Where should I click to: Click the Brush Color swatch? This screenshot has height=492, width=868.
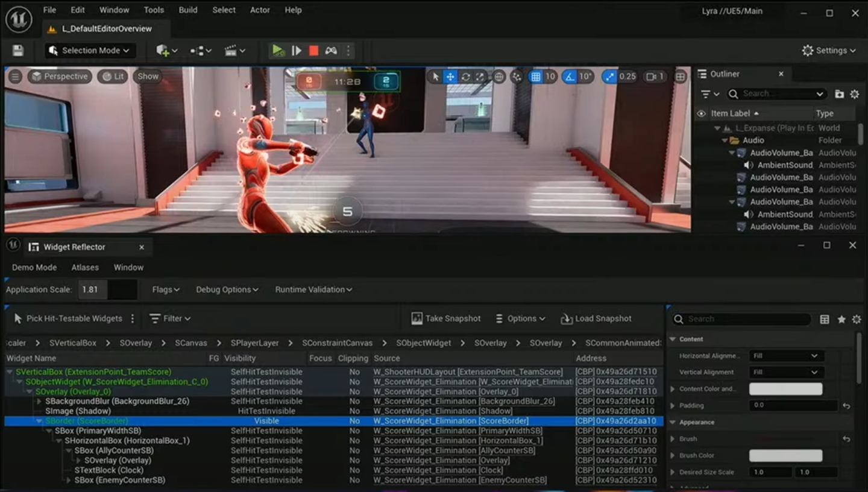[786, 455]
